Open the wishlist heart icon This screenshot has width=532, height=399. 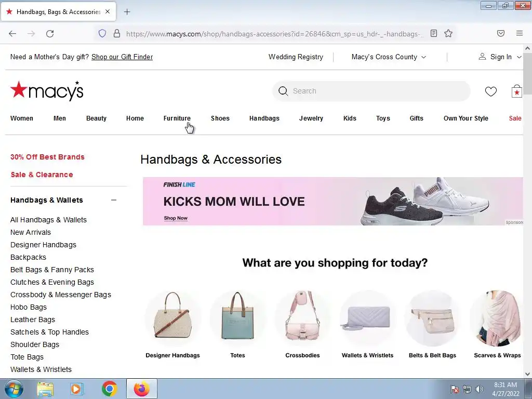[x=490, y=91]
